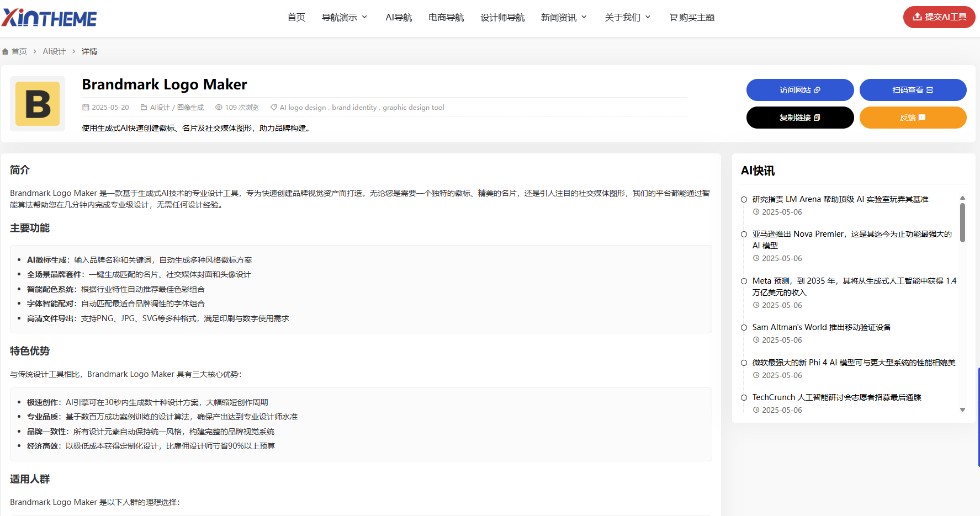
Task: Click the AI快讯 scrollbar thumb
Action: pos(962,222)
